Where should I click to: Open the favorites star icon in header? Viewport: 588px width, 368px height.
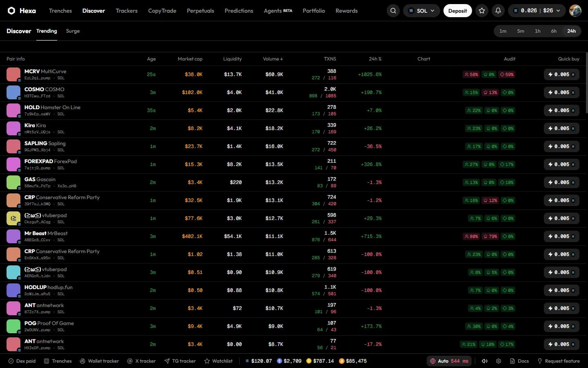point(482,11)
